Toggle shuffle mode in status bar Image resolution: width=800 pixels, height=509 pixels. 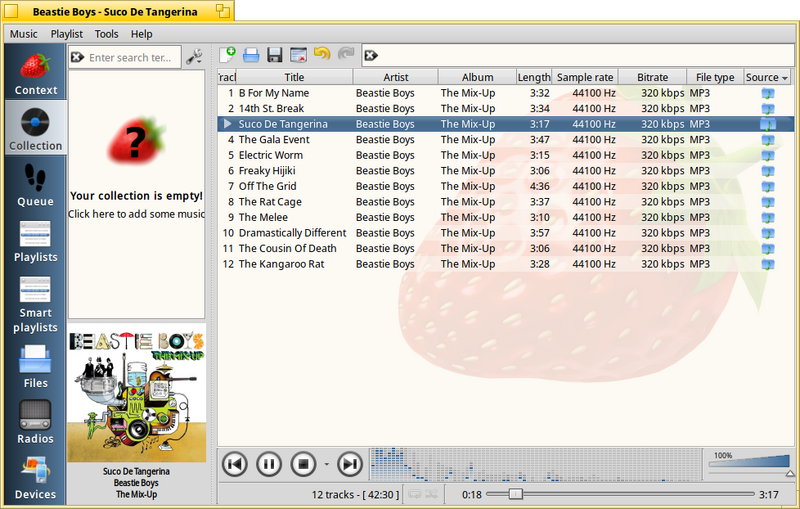pyautogui.click(x=431, y=494)
